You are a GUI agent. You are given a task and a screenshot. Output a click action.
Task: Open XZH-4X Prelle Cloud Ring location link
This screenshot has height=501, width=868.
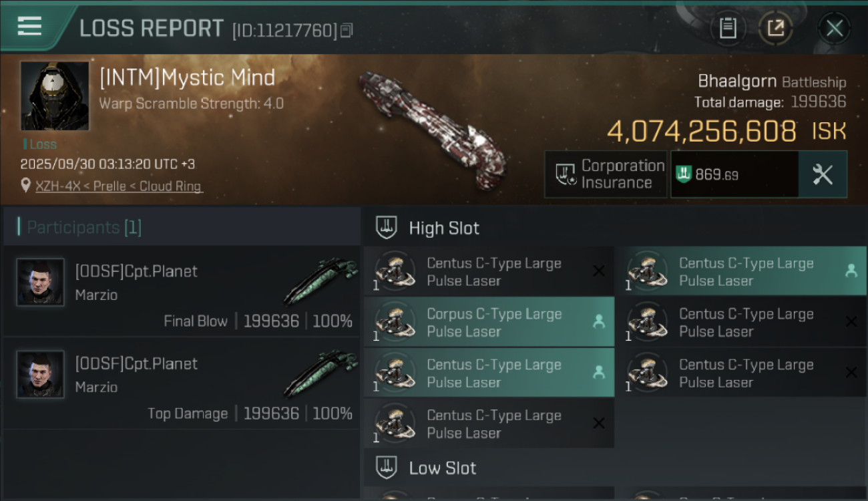pyautogui.click(x=118, y=186)
